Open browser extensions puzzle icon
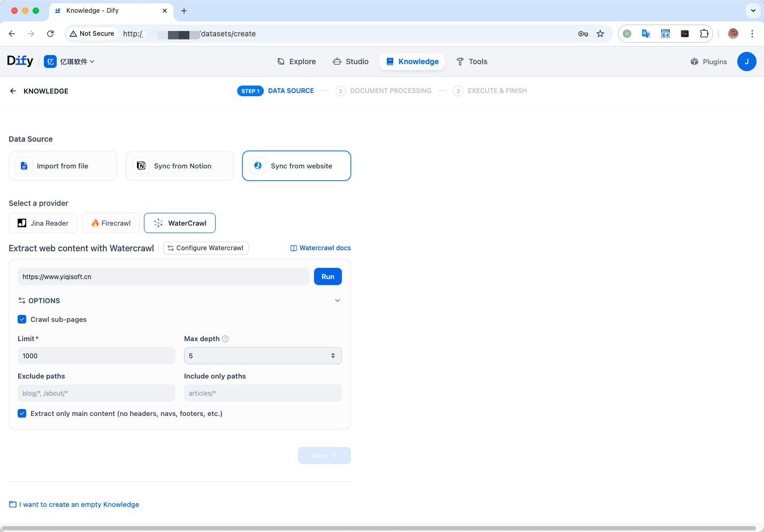Viewport: 764px width, 532px height. (704, 34)
